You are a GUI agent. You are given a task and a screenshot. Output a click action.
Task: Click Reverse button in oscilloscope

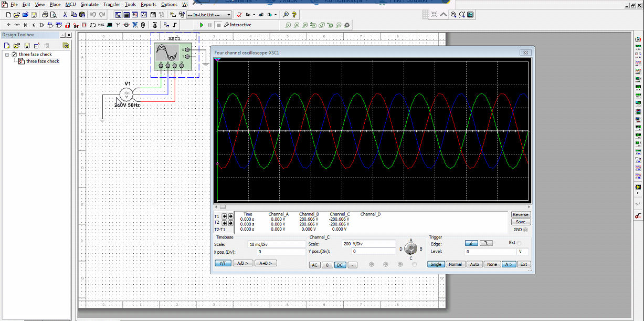(521, 214)
